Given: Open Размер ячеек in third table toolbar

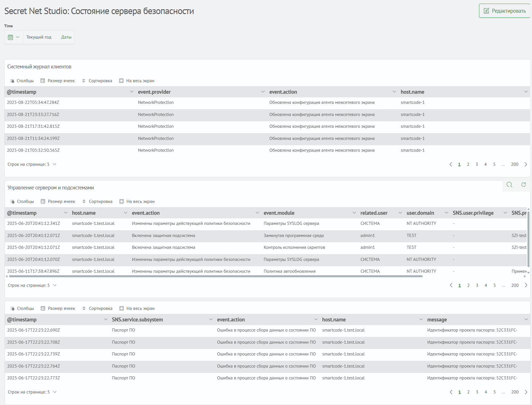Looking at the screenshot, I should (58, 308).
